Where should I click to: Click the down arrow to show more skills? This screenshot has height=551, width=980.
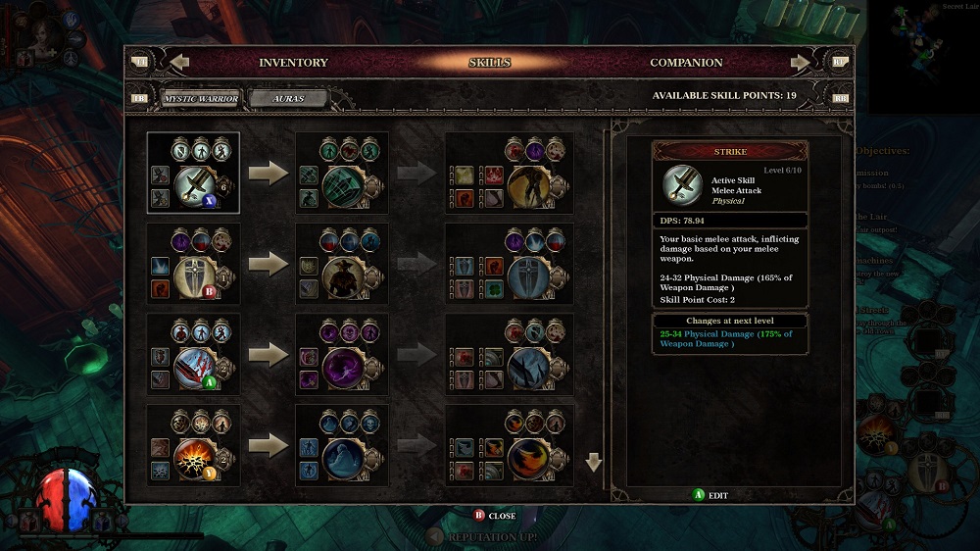(594, 462)
